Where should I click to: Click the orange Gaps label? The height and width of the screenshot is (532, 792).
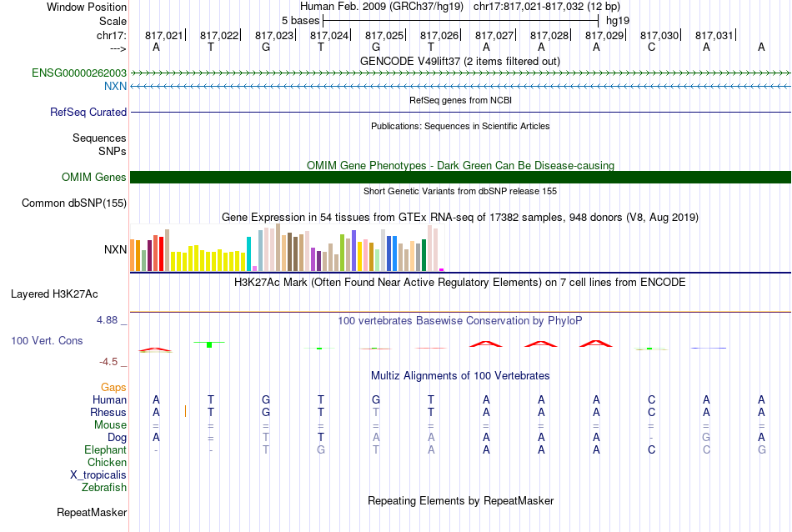(x=113, y=387)
